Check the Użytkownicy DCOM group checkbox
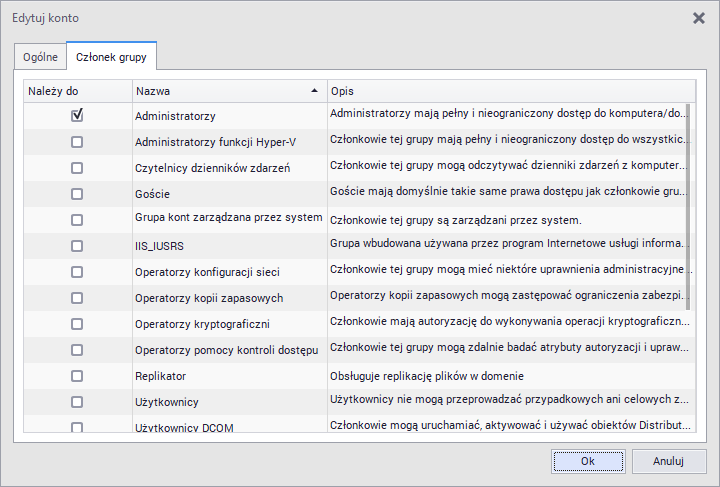Screen dimensions: 720x487 click(77, 427)
